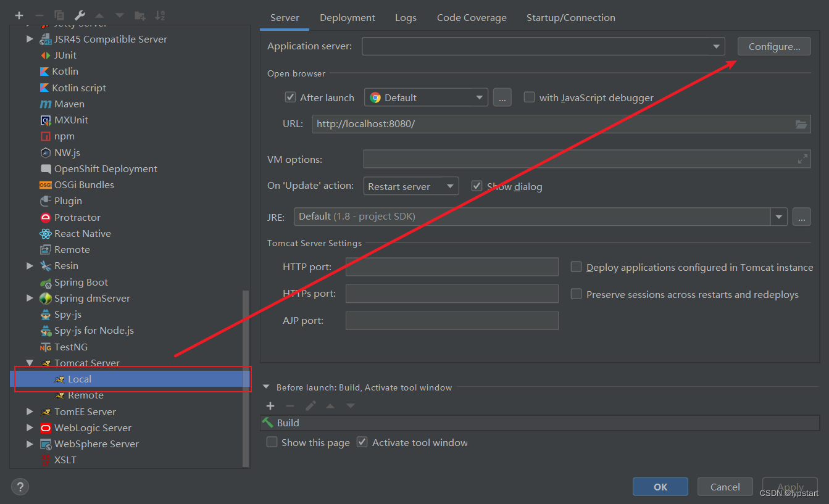829x504 pixels.
Task: Enable Deploy applications configured in Tomcat instance
Action: point(576,266)
